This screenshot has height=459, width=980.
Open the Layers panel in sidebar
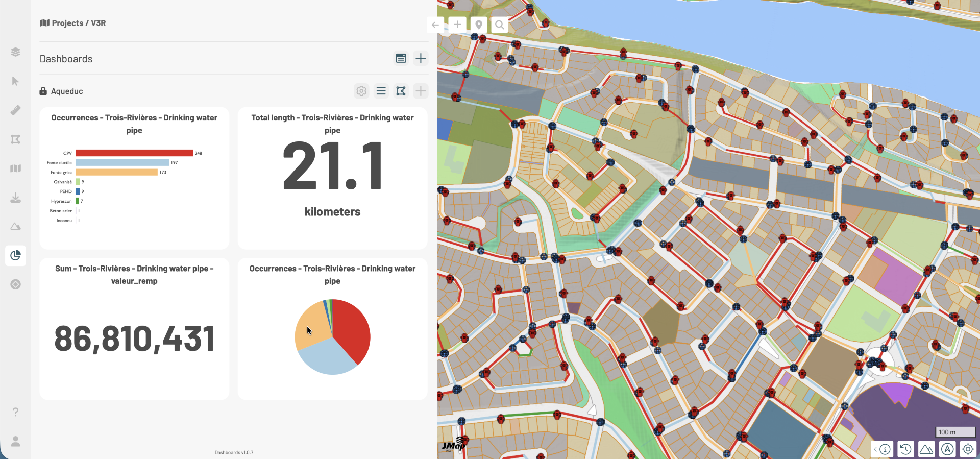coord(15,52)
